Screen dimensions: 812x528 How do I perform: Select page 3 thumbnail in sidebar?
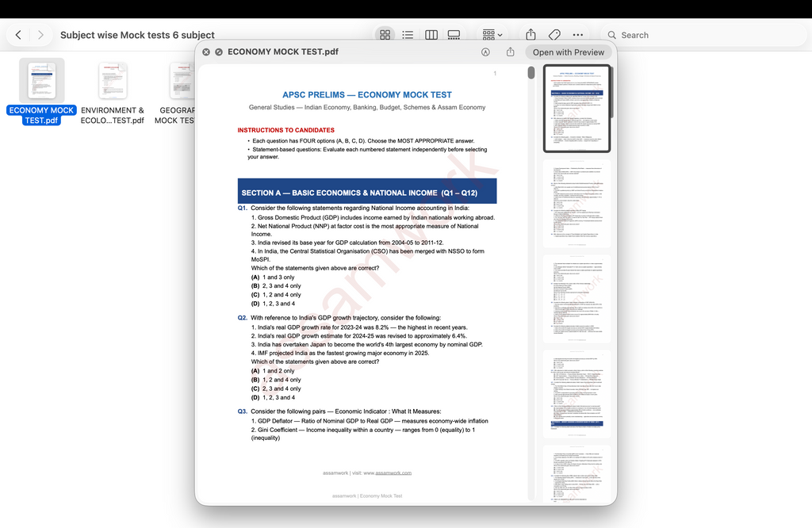tap(577, 299)
